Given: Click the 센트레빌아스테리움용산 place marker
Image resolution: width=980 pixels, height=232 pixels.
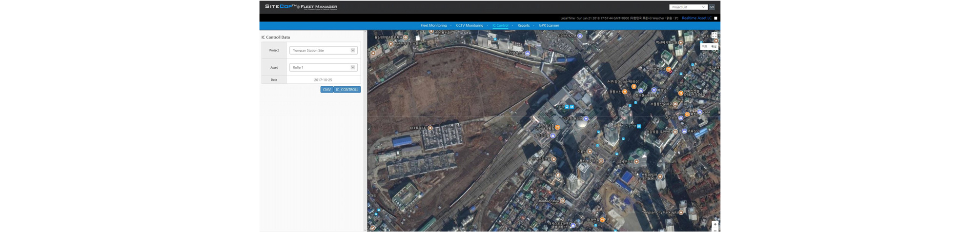Looking at the screenshot, I should [660, 176].
